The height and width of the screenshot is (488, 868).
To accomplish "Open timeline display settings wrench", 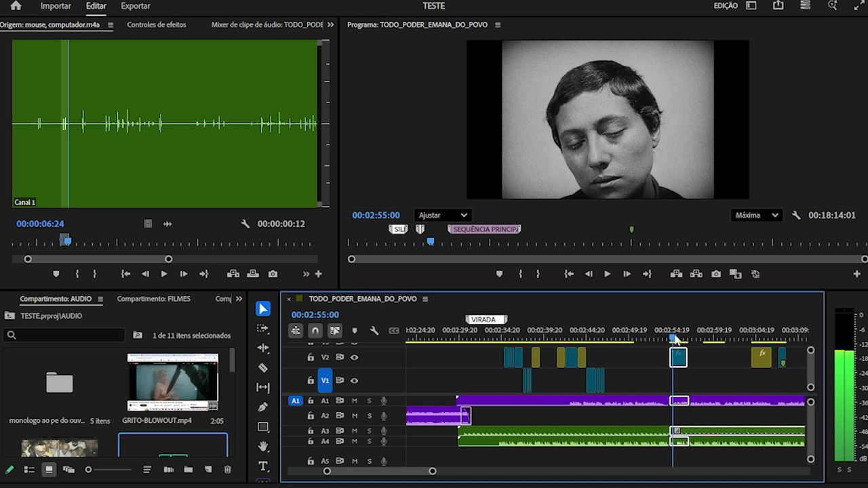I will click(x=374, y=331).
